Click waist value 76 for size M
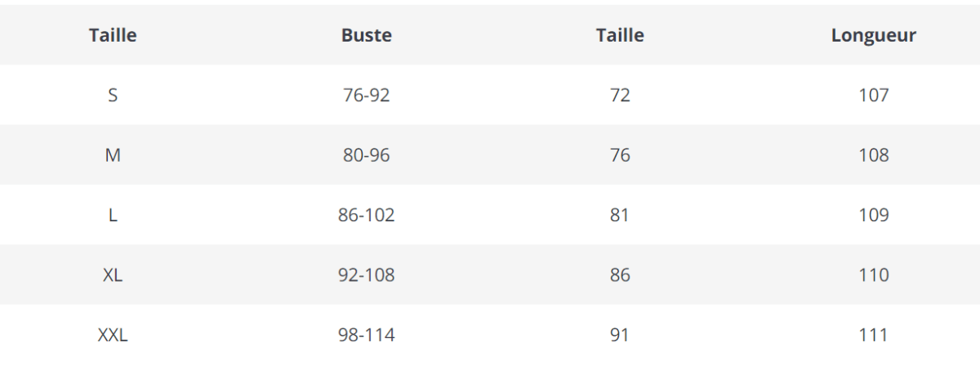Image resolution: width=980 pixels, height=374 pixels. point(620,155)
